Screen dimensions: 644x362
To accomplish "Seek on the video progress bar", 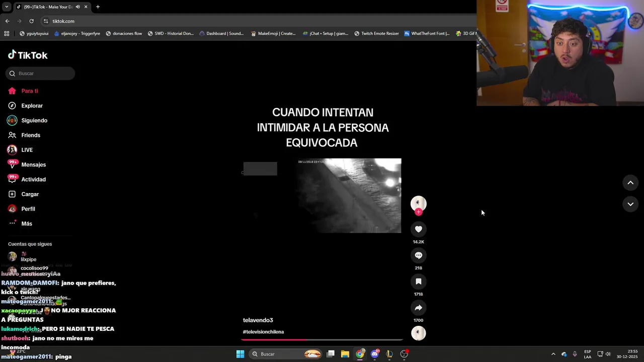I will click(322, 340).
